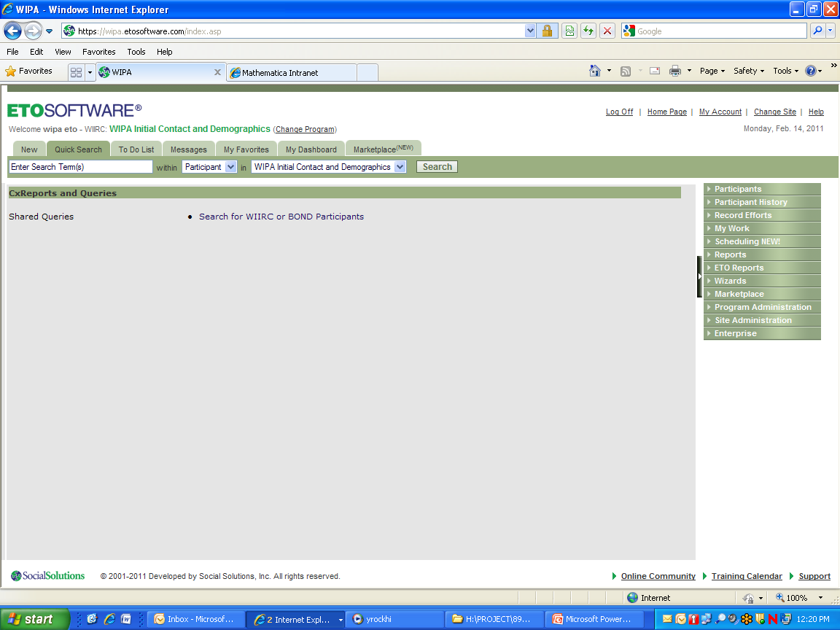Click Internet Explorer quick launch icon

pyautogui.click(x=109, y=619)
